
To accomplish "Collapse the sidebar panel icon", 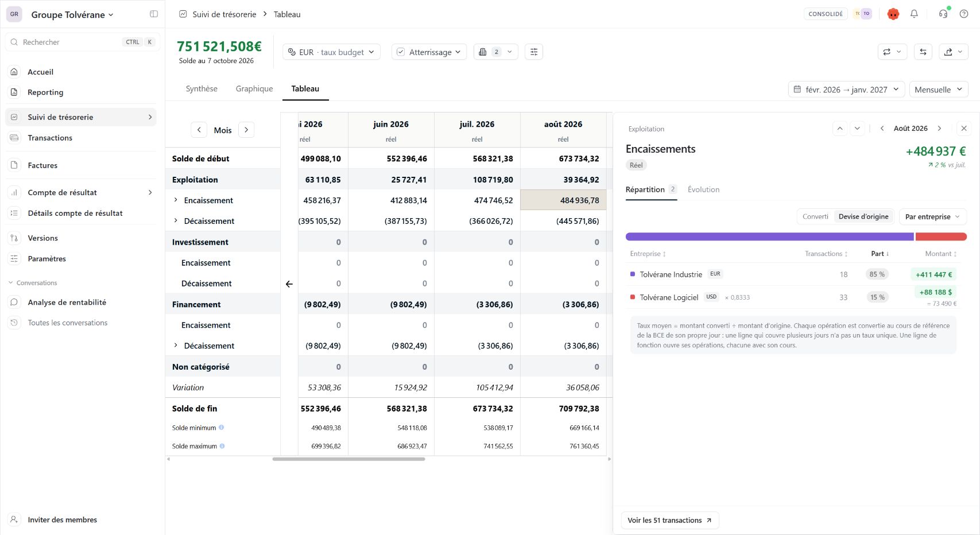I will [154, 14].
